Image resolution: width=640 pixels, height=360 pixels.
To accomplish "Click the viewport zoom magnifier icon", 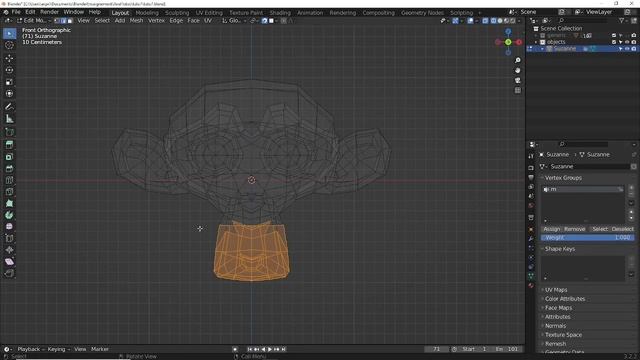I will 518,60.
